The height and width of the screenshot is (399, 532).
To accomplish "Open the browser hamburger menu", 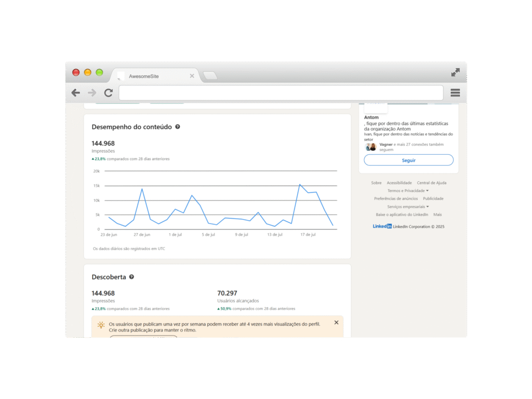I will click(455, 93).
